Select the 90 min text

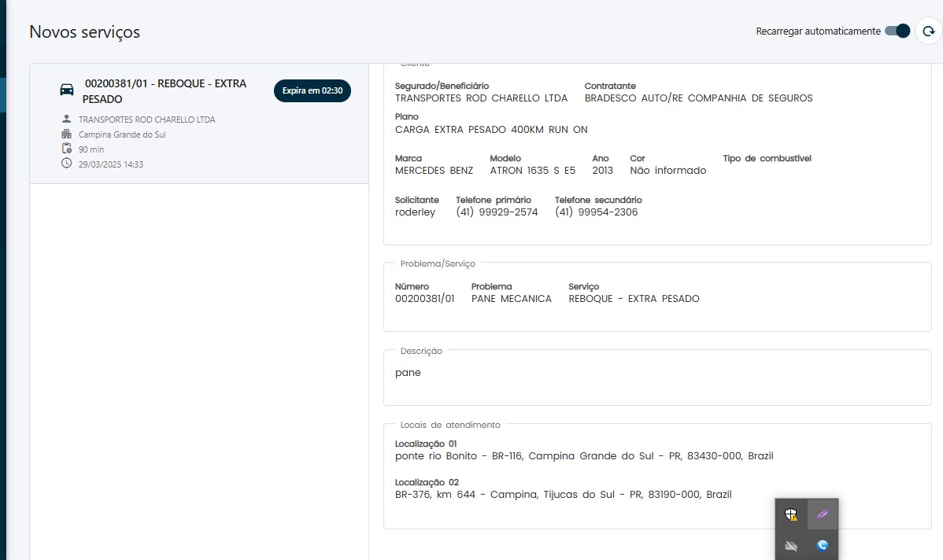(x=91, y=149)
